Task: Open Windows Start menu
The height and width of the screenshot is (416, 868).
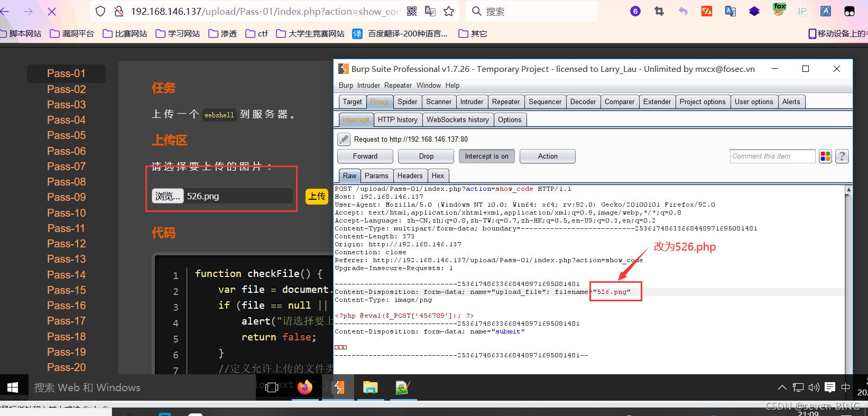Action: (13, 387)
